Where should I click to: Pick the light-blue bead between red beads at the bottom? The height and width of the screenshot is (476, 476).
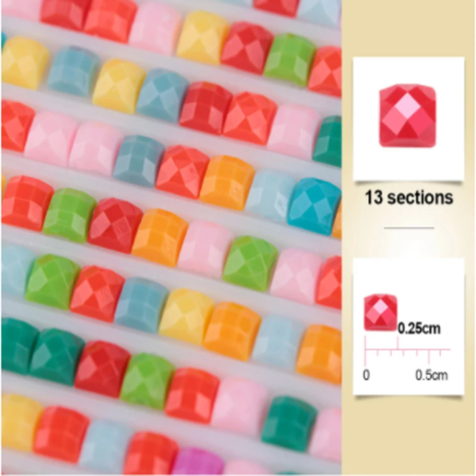click(104, 447)
